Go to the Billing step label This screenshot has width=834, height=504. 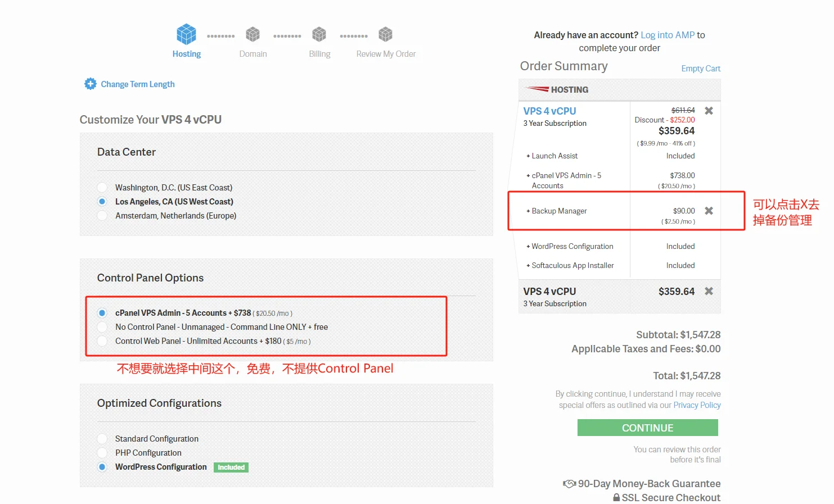click(319, 54)
